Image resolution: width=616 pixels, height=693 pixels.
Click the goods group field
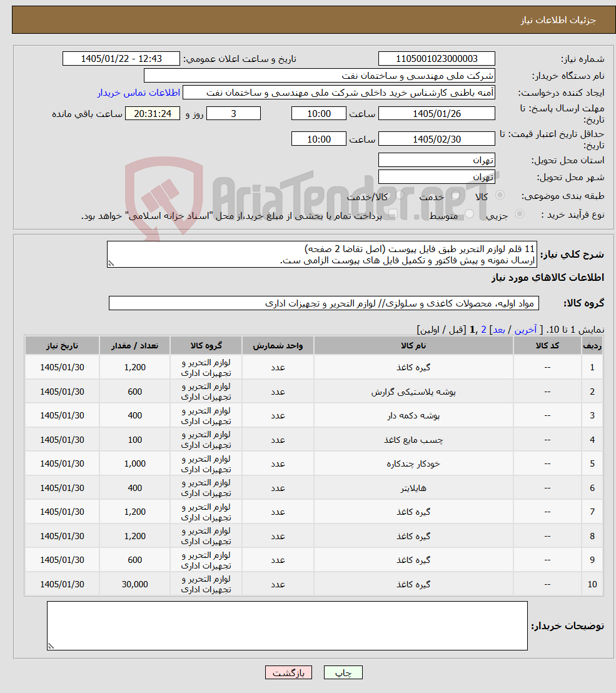[323, 303]
